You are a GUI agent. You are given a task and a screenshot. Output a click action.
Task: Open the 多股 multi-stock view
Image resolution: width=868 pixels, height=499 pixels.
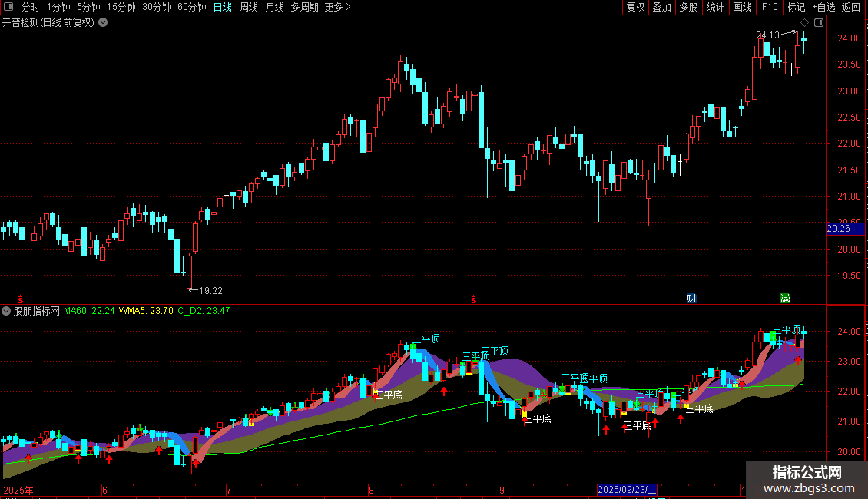[689, 7]
